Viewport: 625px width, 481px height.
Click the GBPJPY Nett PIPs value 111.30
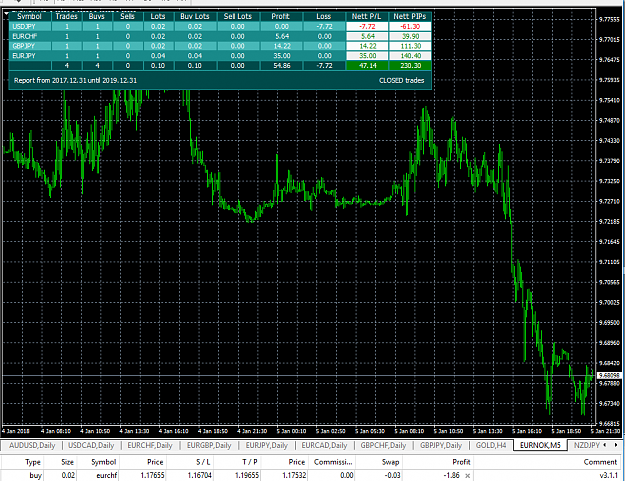tap(410, 46)
